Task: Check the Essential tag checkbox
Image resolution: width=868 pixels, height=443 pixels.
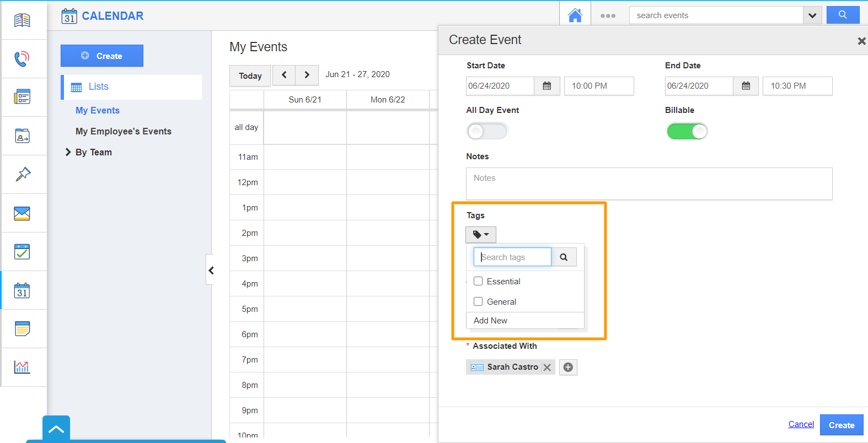Action: 478,281
